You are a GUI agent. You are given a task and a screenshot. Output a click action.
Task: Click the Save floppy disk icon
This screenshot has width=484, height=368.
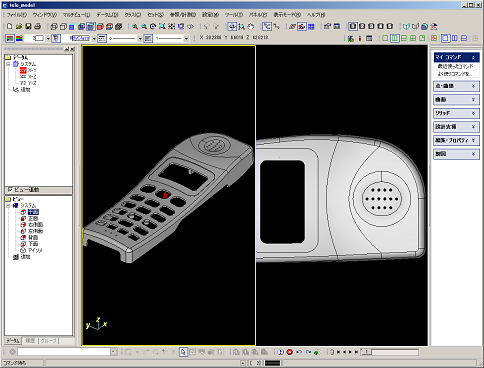coord(28,26)
